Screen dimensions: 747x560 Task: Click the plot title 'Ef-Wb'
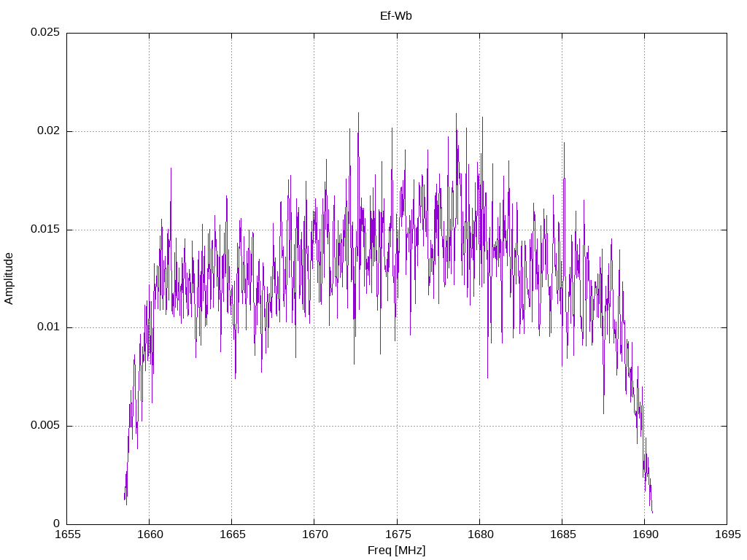396,16
